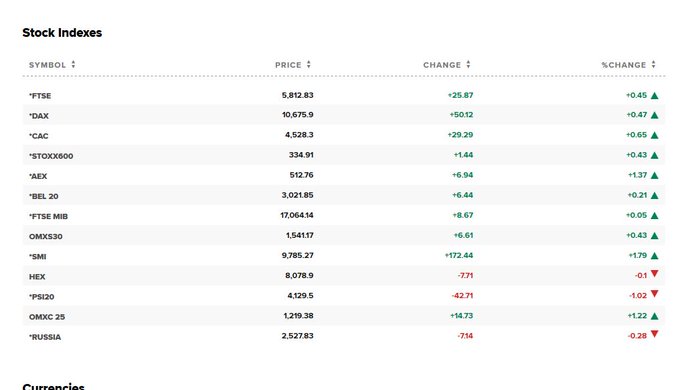Select the OMXC 25 price 1,219.38

coord(298,316)
